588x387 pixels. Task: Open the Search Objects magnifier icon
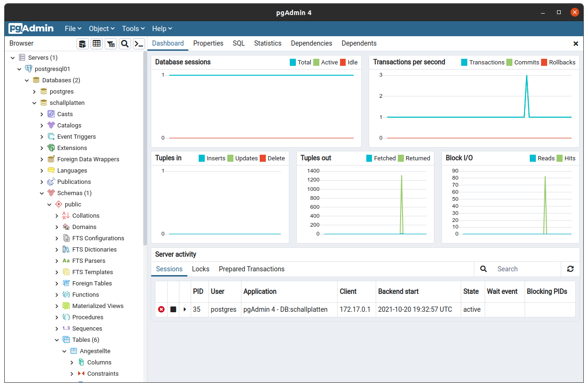coord(125,44)
